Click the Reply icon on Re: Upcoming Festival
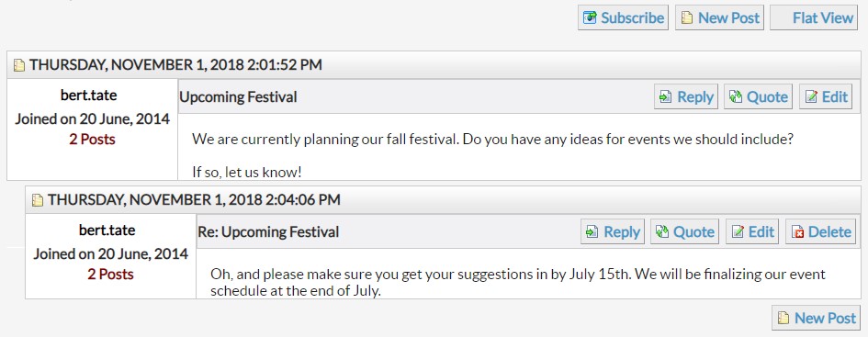This screenshot has height=337, width=868. tap(592, 232)
